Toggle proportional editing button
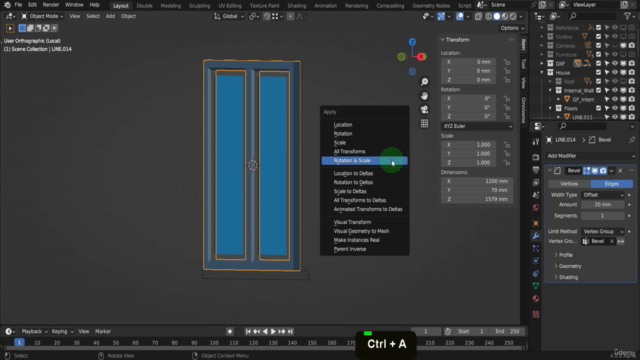Viewport: 640px width, 360px height. pyautogui.click(x=290, y=16)
